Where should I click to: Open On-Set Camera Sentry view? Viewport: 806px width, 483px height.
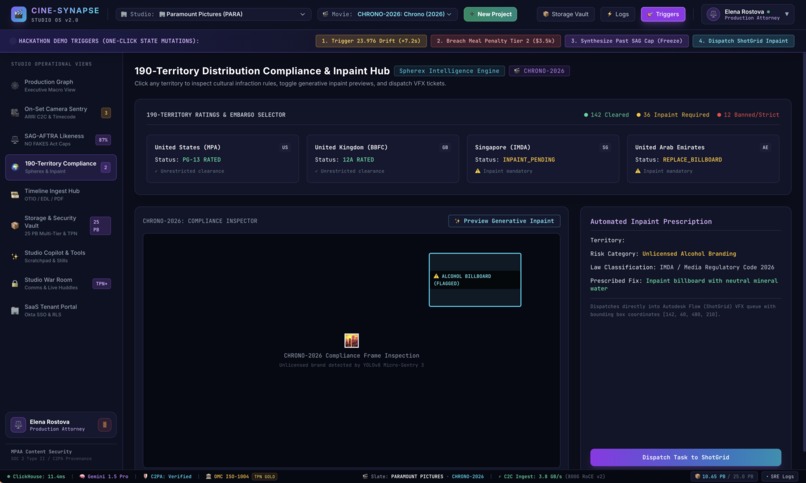click(61, 113)
